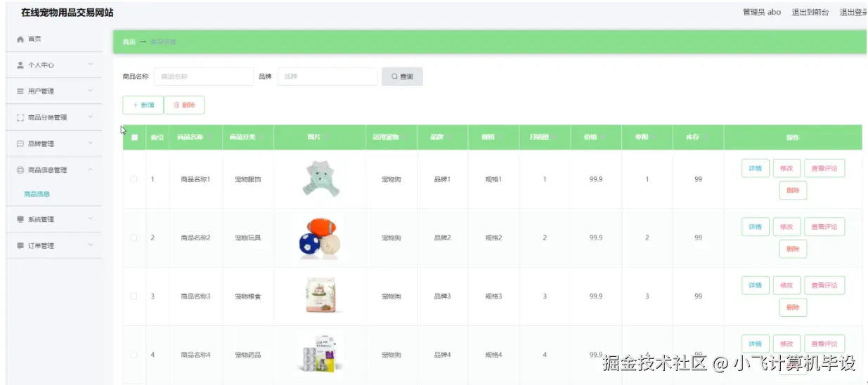This screenshot has height=385, width=868.
Task: Click the 宠物粮食 category cell
Action: [x=248, y=296]
